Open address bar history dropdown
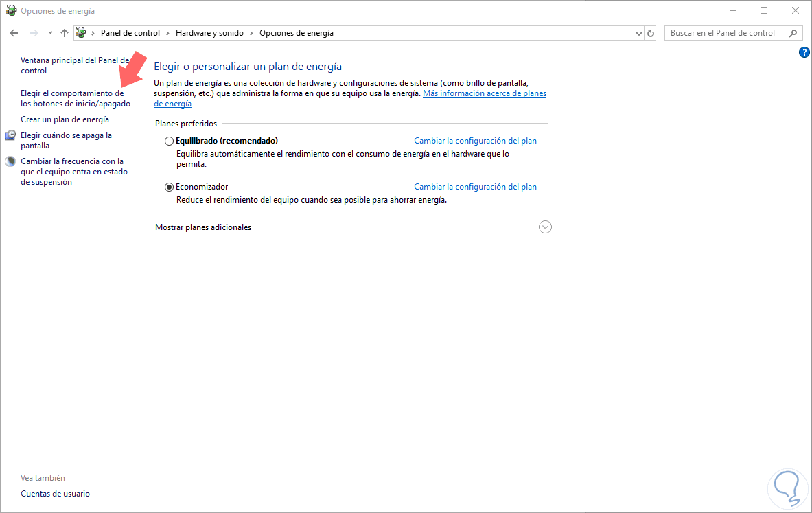Image resolution: width=812 pixels, height=513 pixels. pos(638,33)
